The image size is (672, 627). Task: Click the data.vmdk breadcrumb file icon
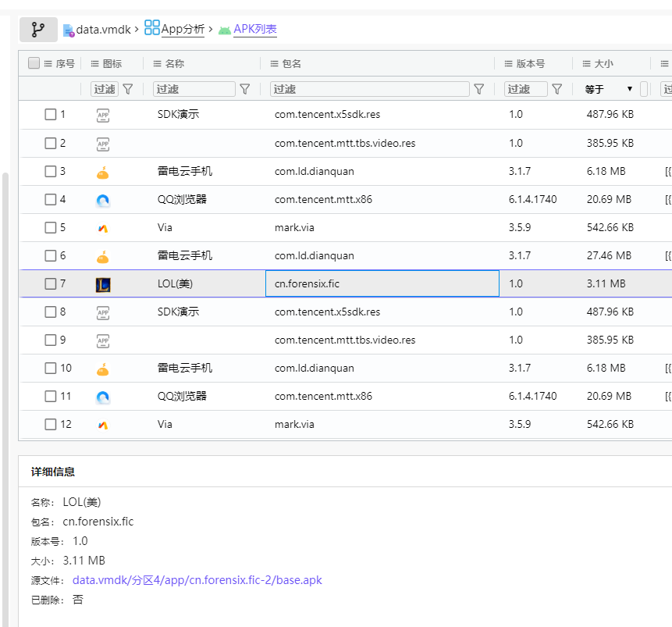(x=68, y=30)
